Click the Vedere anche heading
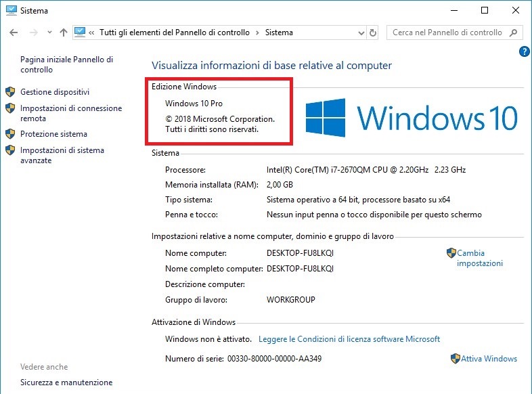 click(44, 367)
